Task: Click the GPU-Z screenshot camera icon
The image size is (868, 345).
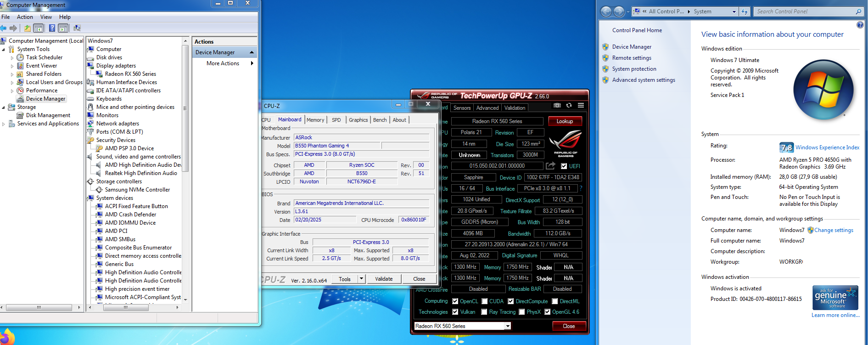Action: (x=557, y=106)
